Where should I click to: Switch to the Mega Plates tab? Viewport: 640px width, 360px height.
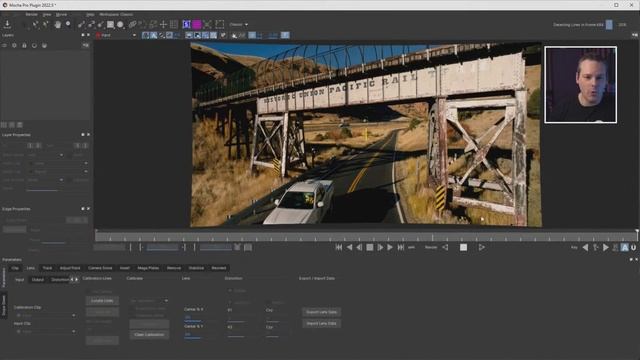click(148, 268)
